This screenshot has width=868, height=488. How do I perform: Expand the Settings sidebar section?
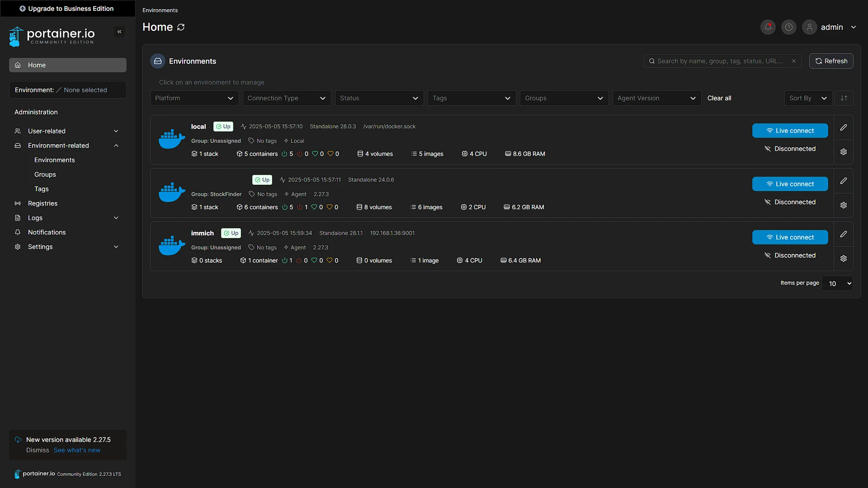[67, 247]
